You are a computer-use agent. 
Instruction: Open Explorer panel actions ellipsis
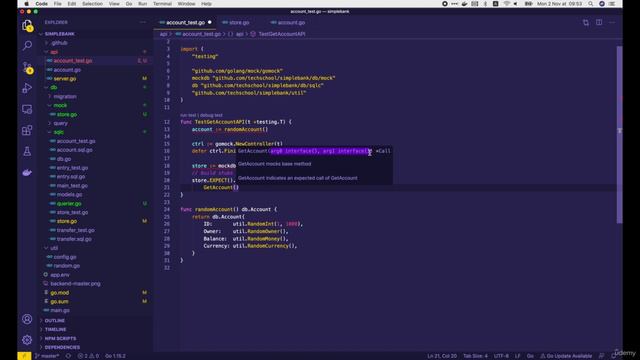click(143, 22)
